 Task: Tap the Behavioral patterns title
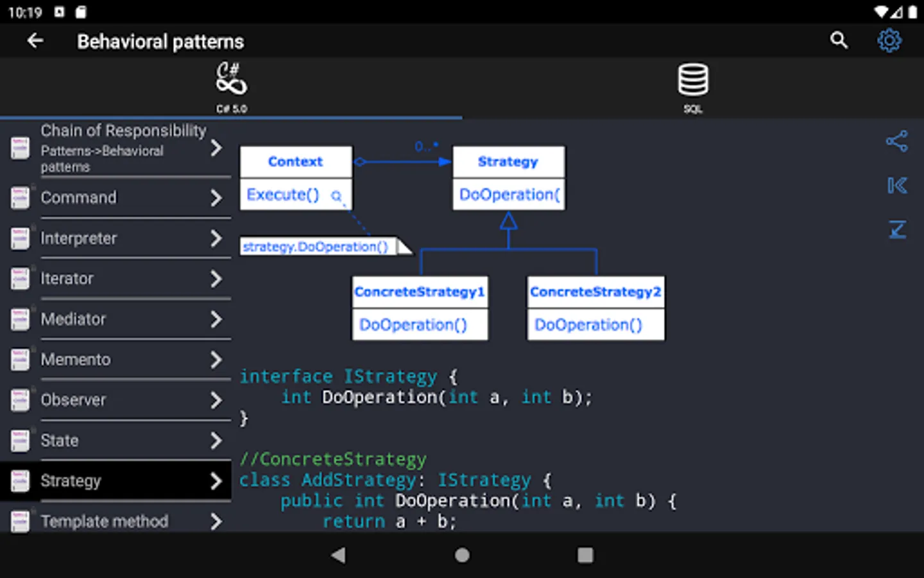click(160, 42)
